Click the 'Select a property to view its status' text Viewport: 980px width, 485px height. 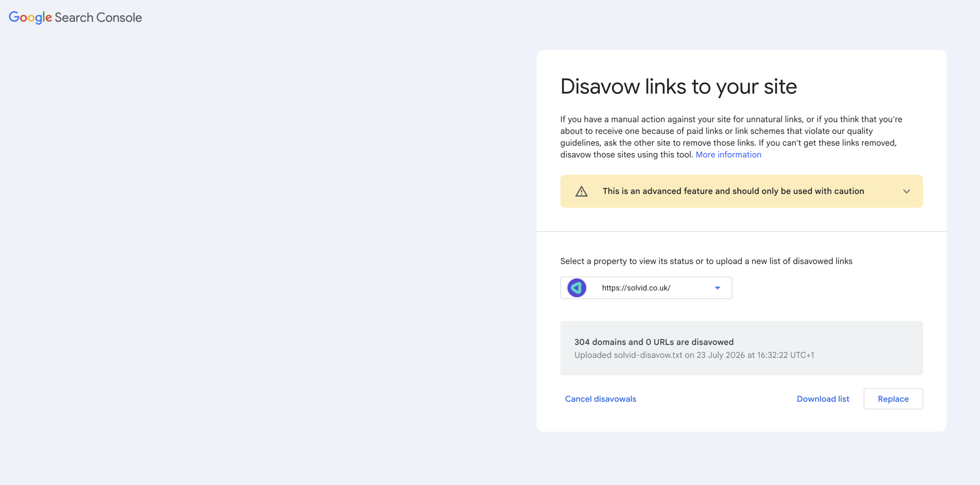coord(706,261)
